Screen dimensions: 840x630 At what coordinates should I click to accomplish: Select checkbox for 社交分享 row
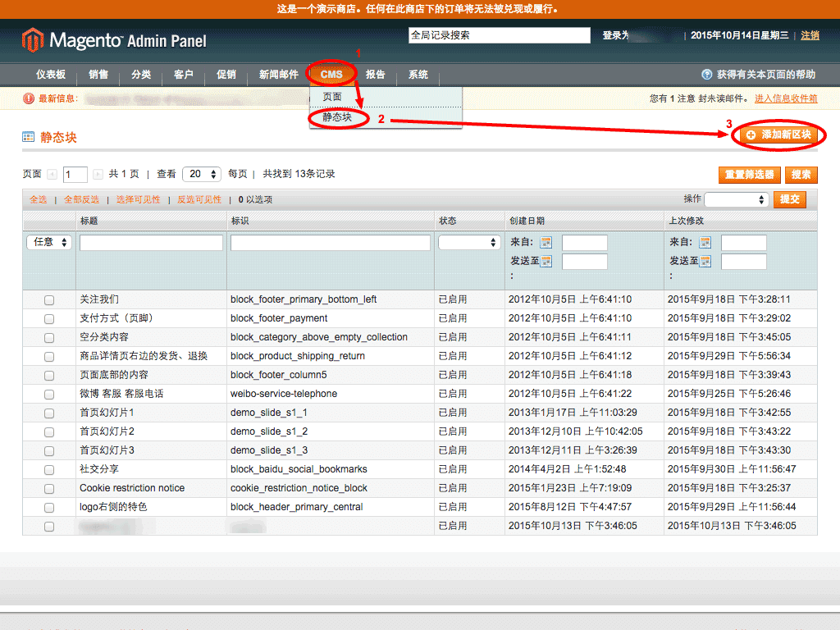click(49, 470)
